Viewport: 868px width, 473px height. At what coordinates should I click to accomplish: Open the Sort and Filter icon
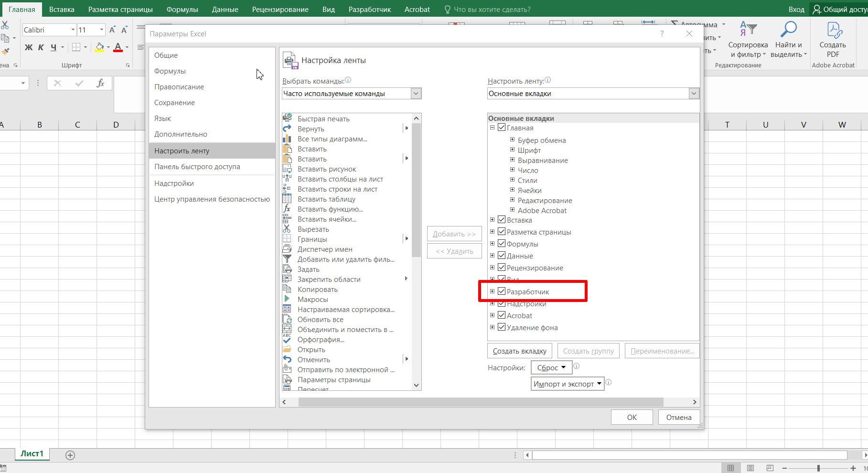748,30
